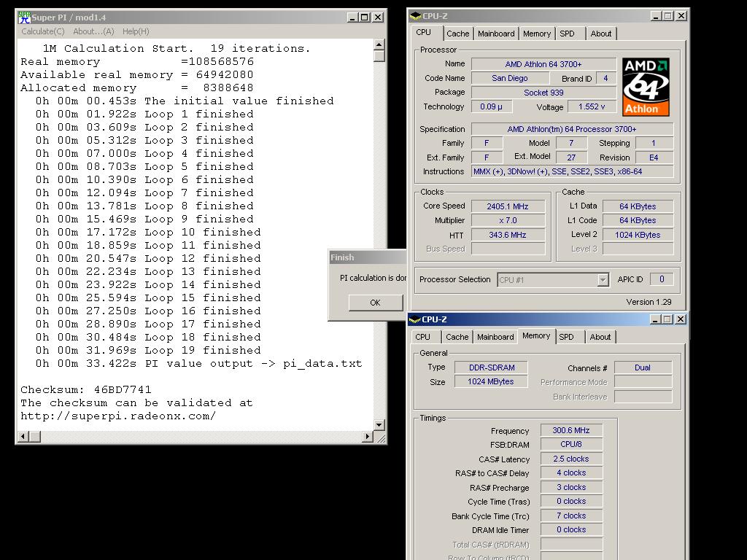Click the CAS# Latency value 2.5 clocks
This screenshot has height=560, width=747.
click(x=571, y=459)
